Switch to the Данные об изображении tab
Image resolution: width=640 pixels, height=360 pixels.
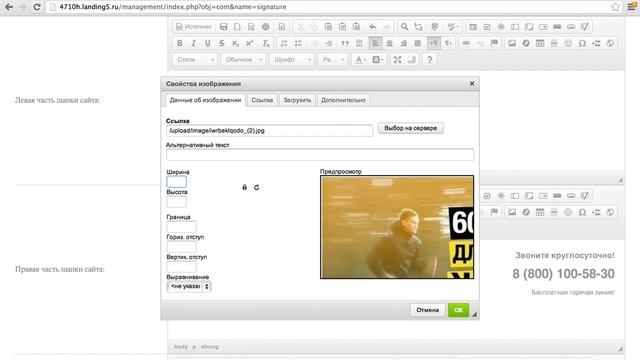[205, 100]
